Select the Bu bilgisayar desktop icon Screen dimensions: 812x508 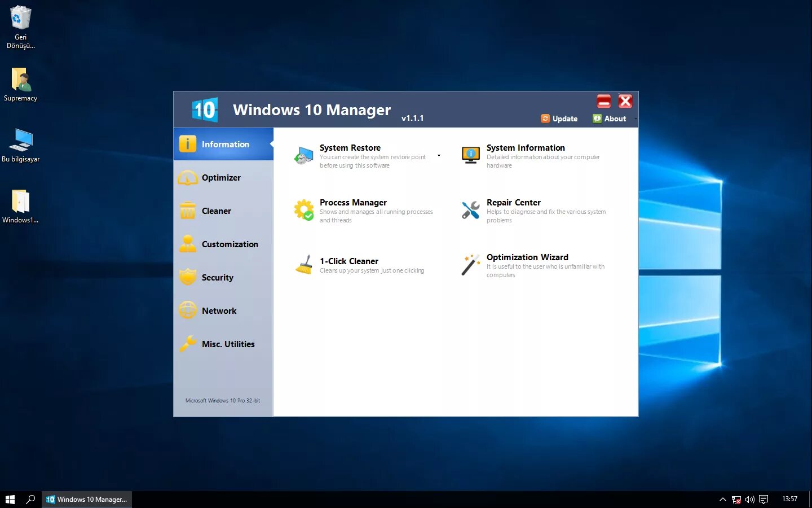point(20,146)
